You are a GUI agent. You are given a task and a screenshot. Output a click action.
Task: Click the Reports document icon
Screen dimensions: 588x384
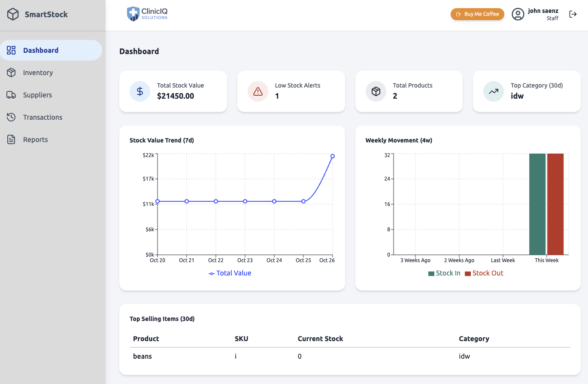[x=12, y=139]
